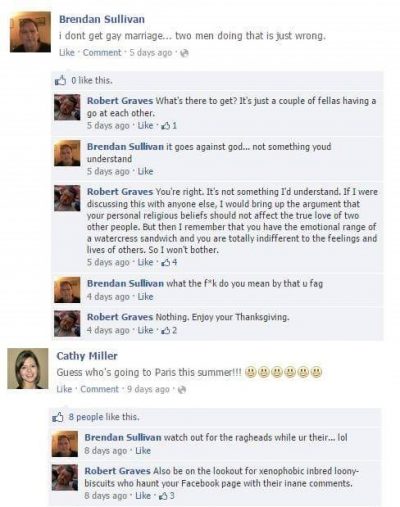Click thumbs-up icon beside '8 people like this'

click(x=58, y=417)
